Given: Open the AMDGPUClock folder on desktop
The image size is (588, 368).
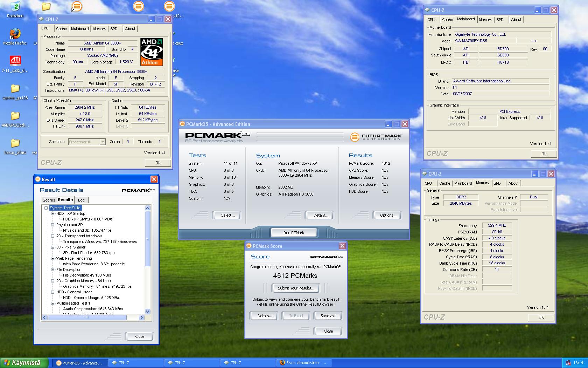Looking at the screenshot, I should pyautogui.click(x=15, y=116).
